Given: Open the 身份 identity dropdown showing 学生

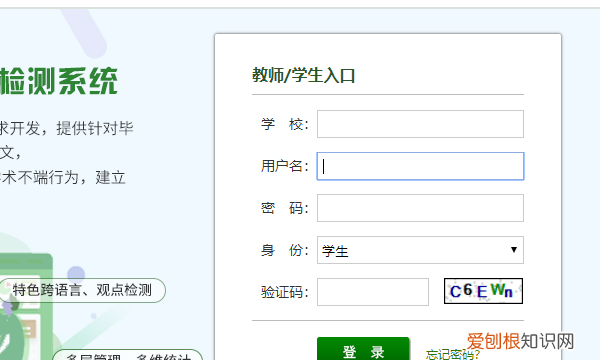Looking at the screenshot, I should (x=420, y=250).
